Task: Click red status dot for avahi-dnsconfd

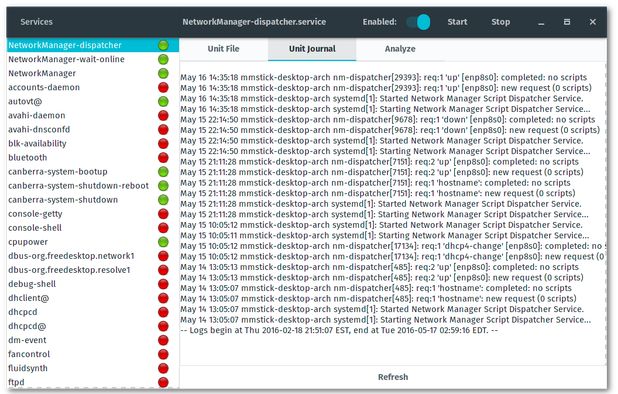Action: click(163, 130)
